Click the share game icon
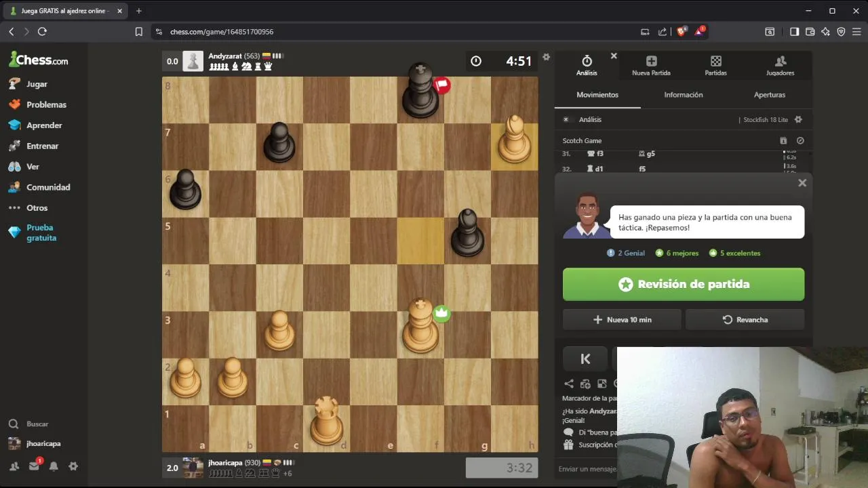The width and height of the screenshot is (868, 488). click(x=568, y=384)
